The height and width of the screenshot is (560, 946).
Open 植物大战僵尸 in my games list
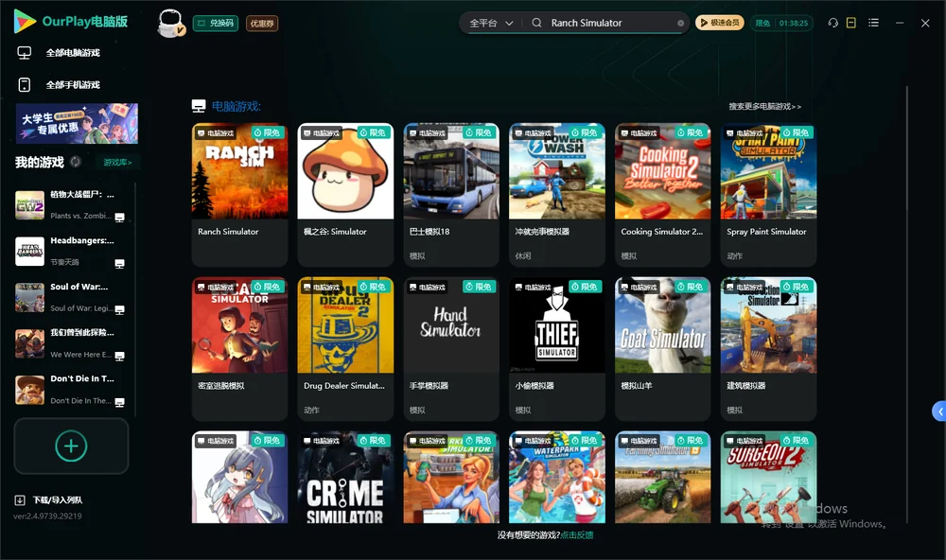[70, 204]
